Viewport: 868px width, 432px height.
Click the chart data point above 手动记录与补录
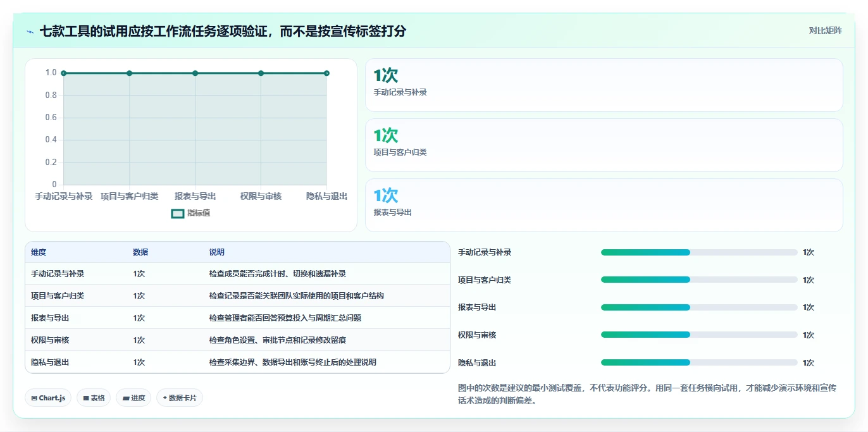click(x=63, y=73)
